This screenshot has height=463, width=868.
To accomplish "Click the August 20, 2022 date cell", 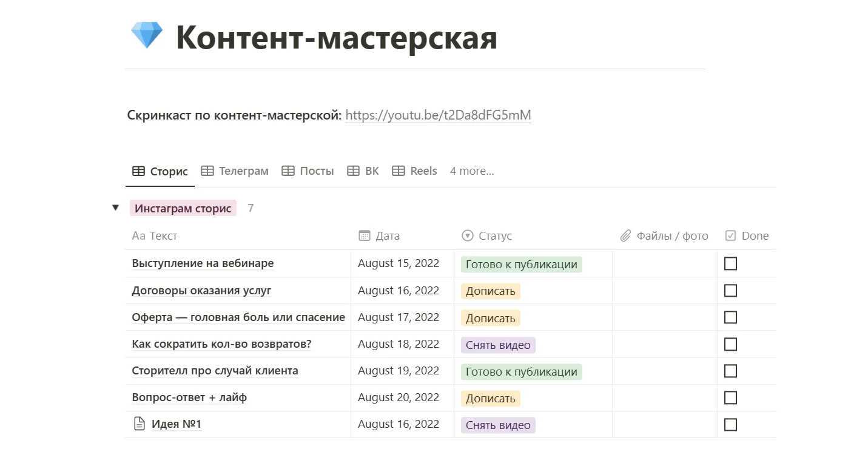I will point(399,398).
